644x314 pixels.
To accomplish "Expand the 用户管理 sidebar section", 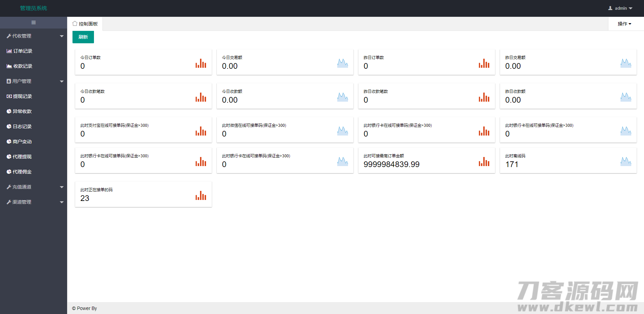I will coord(34,81).
